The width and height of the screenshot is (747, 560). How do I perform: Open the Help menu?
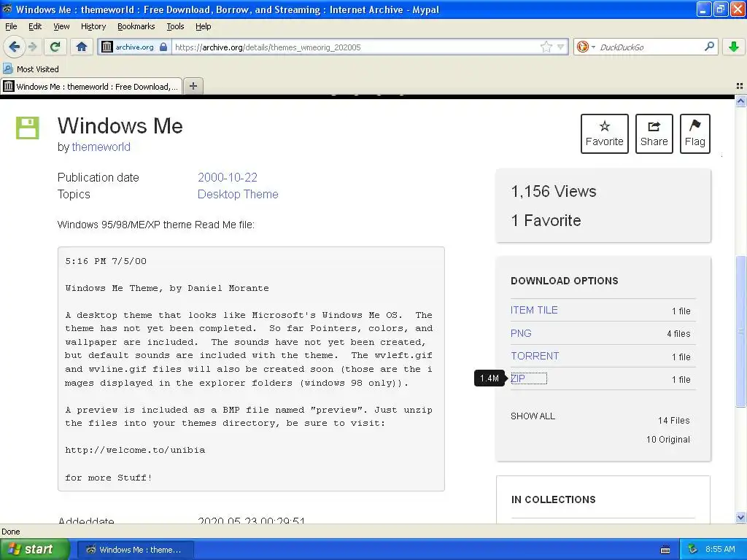point(203,26)
